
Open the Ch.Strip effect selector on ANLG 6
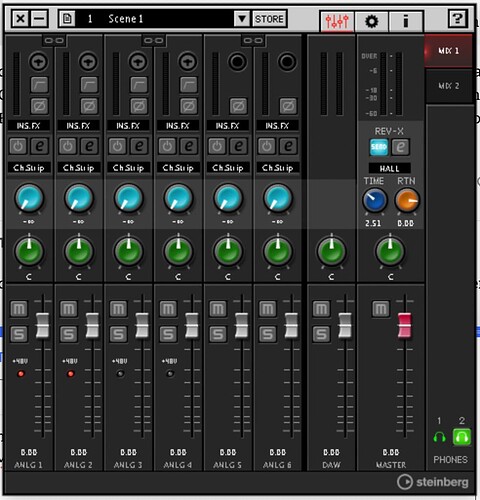click(x=277, y=168)
